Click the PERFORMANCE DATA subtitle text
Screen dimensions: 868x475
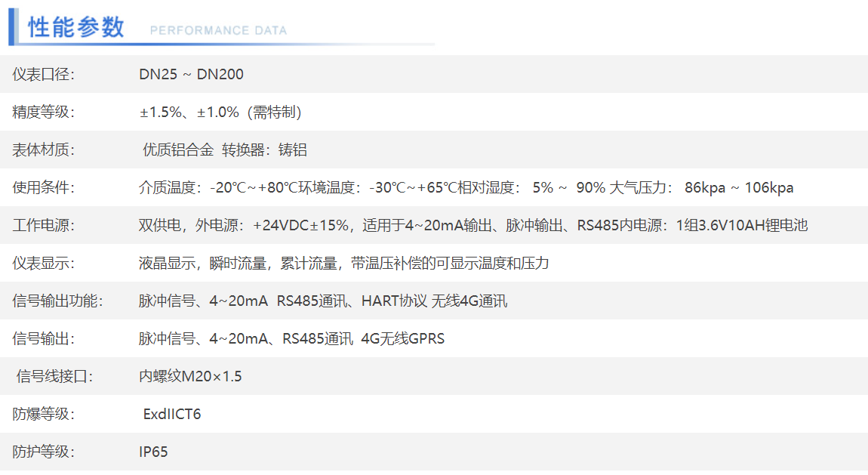pos(218,31)
